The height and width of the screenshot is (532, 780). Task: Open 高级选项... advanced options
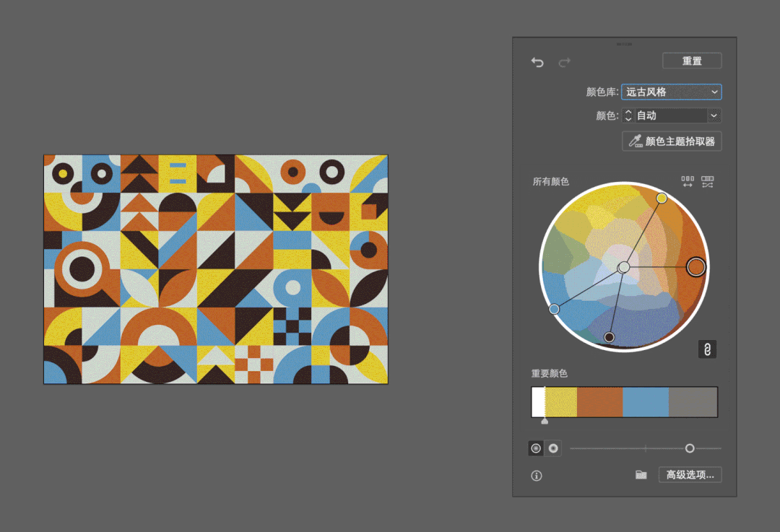point(690,475)
